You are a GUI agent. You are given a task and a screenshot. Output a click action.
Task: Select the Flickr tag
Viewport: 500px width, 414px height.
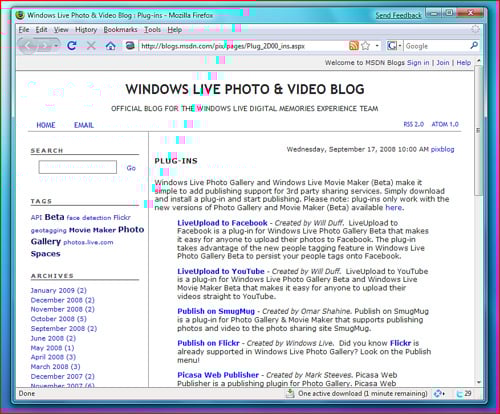(x=122, y=218)
